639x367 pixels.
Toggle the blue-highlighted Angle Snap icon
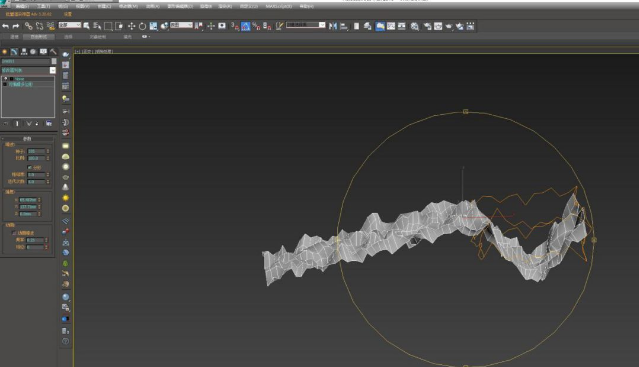pos(245,26)
